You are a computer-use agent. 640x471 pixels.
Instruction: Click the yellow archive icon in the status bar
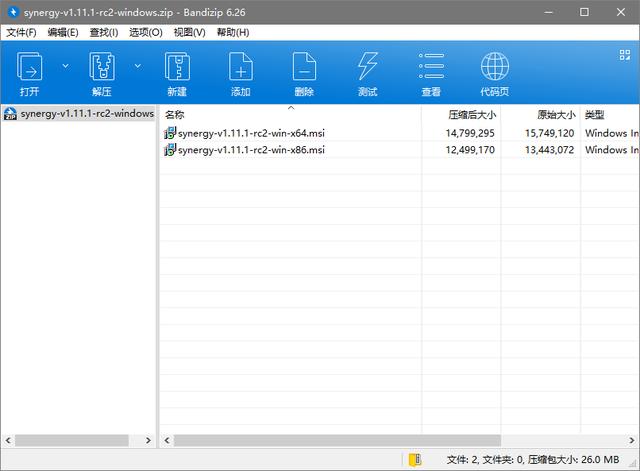[x=415, y=460]
